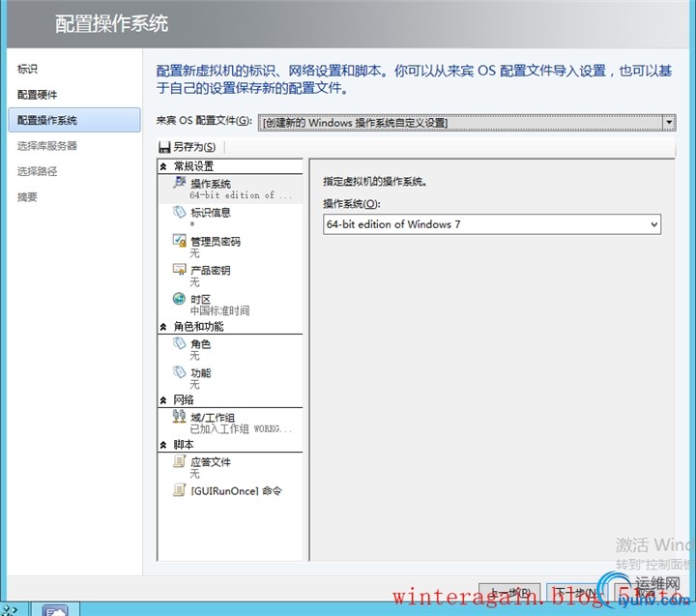Select the 功能 tree item
This screenshot has height=616, width=696.
click(230, 378)
